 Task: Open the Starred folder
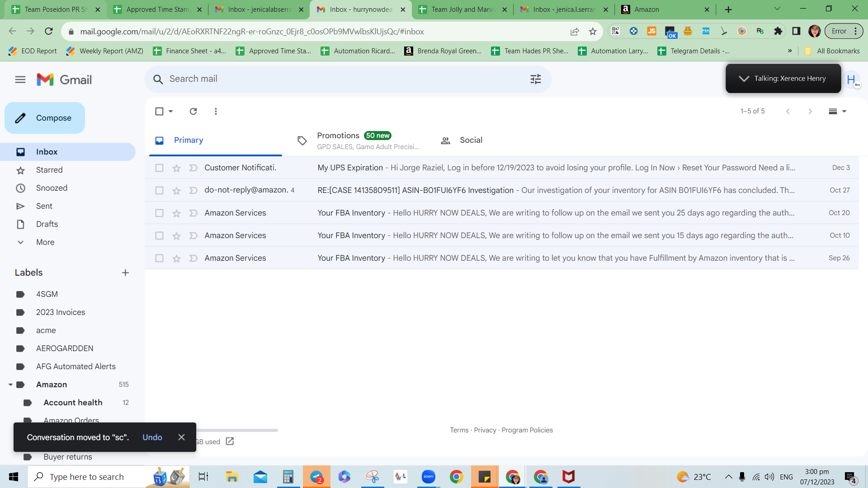point(68,170)
